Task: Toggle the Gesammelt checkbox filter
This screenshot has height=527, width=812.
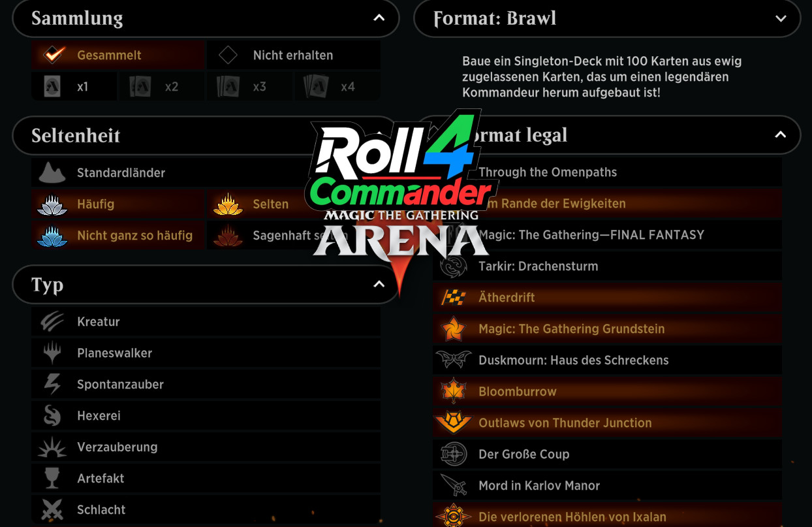Action: (x=118, y=56)
